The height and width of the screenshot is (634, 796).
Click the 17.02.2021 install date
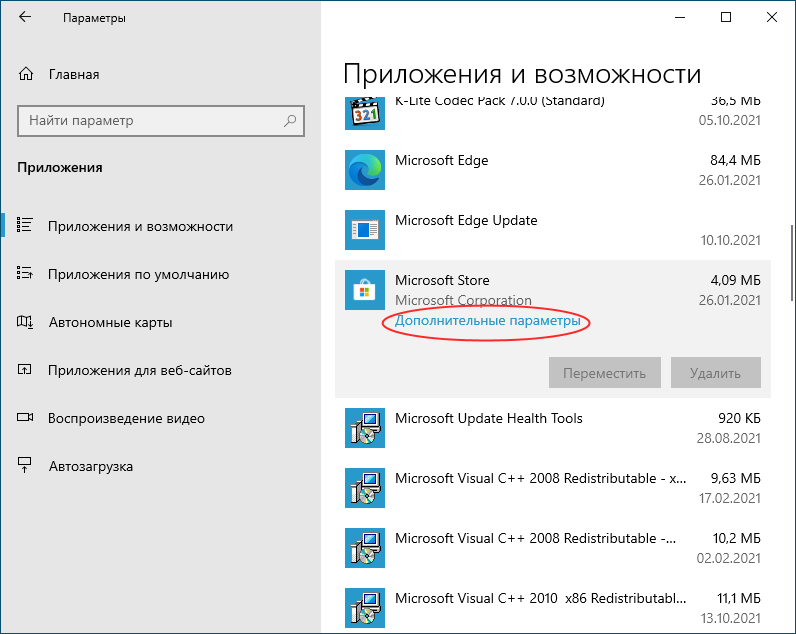(729, 498)
